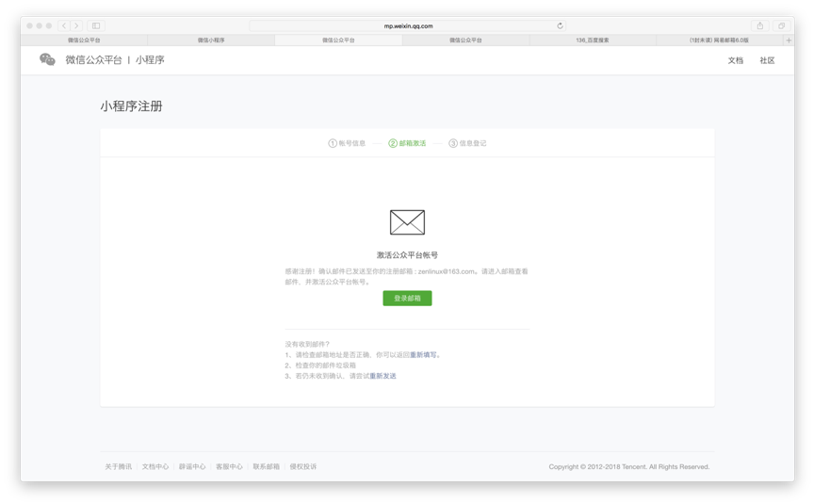Switch to the 网易邮箱6.0版 tab
814x504 pixels.
[720, 40]
